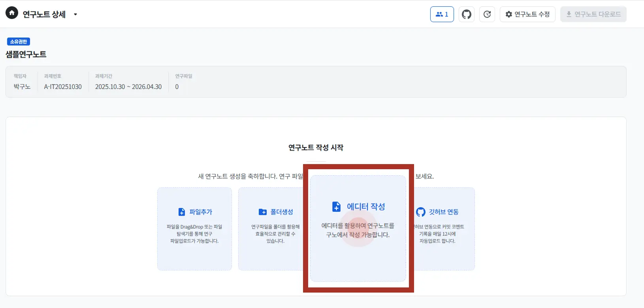The width and height of the screenshot is (644, 308).
Task: Click the disabled 연구노트 다운로드 button
Action: click(593, 14)
